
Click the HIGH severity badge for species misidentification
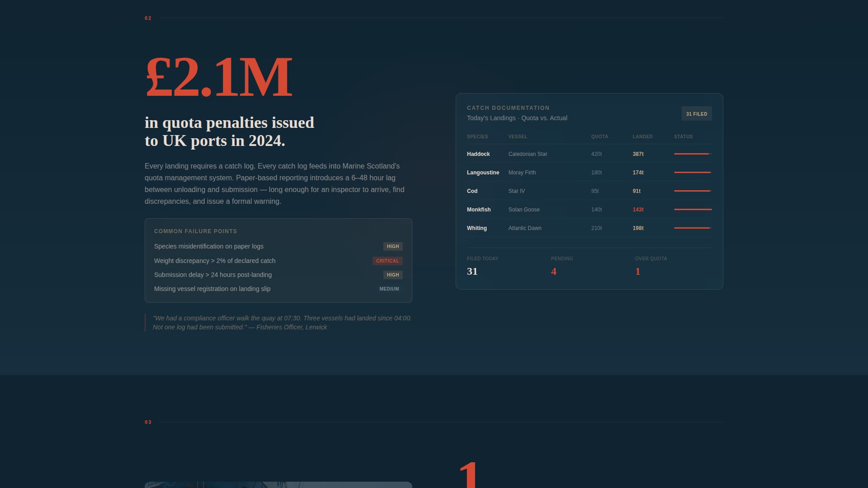pyautogui.click(x=392, y=246)
